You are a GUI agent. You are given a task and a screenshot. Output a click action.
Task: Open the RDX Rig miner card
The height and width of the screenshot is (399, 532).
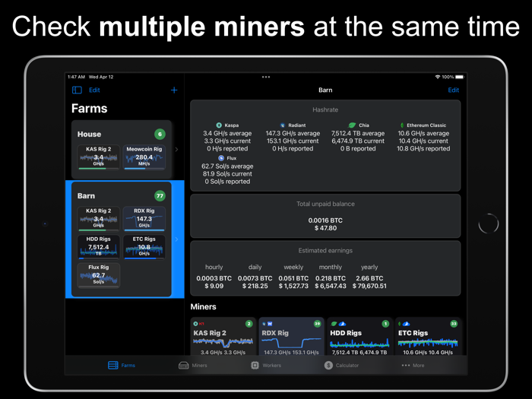[291, 337]
